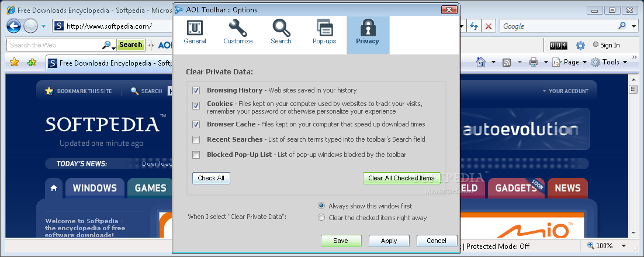Click the autoevolution banner on Softpedia
This screenshot has width=644, height=257.
point(524,129)
